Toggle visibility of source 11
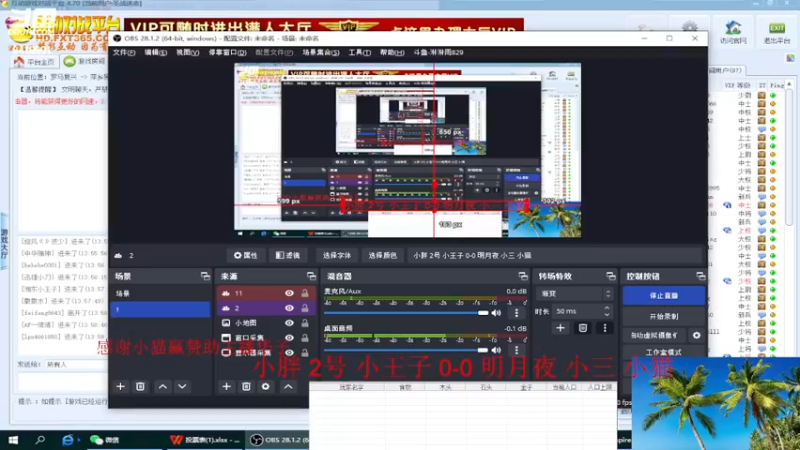800x450 pixels. 289,293
